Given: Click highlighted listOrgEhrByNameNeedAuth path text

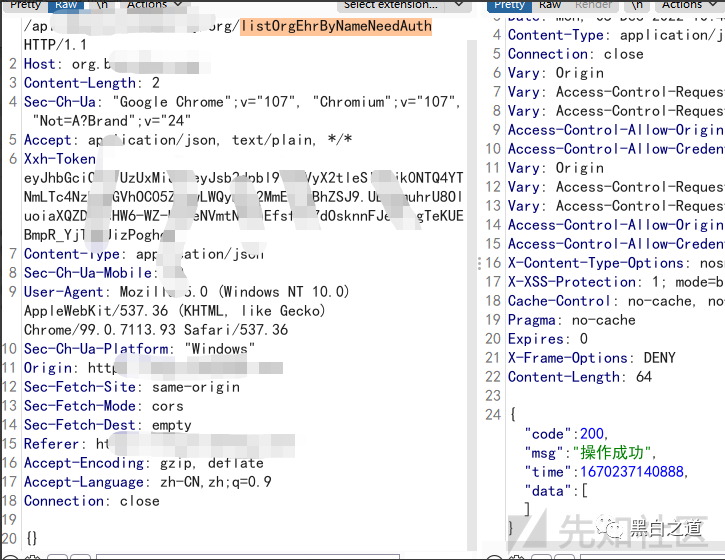Looking at the screenshot, I should (x=336, y=26).
